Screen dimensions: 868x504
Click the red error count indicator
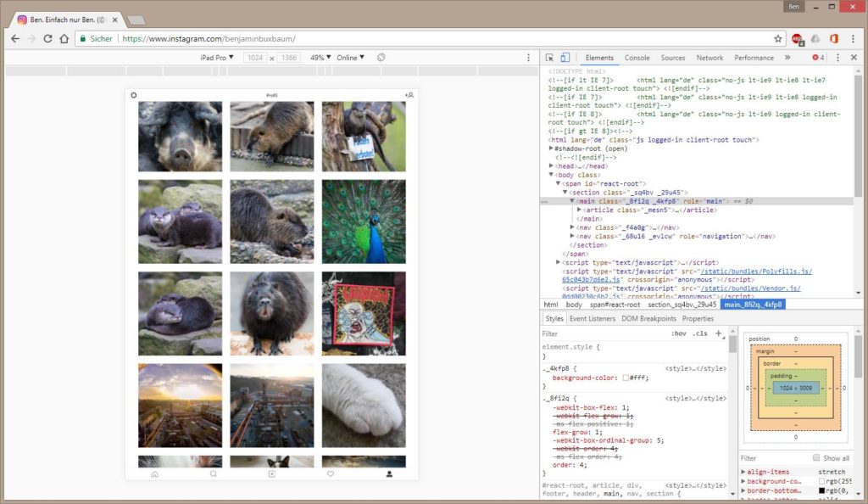(x=818, y=58)
